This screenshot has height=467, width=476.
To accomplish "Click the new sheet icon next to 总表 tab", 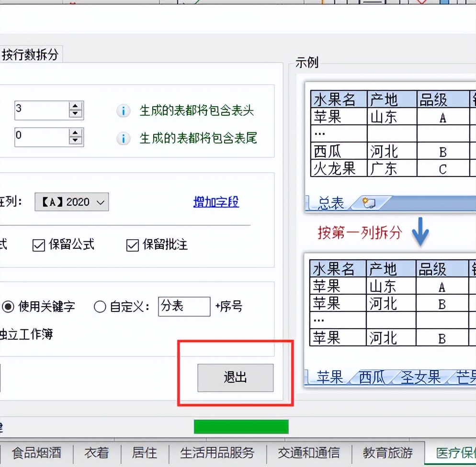I will coord(368,203).
